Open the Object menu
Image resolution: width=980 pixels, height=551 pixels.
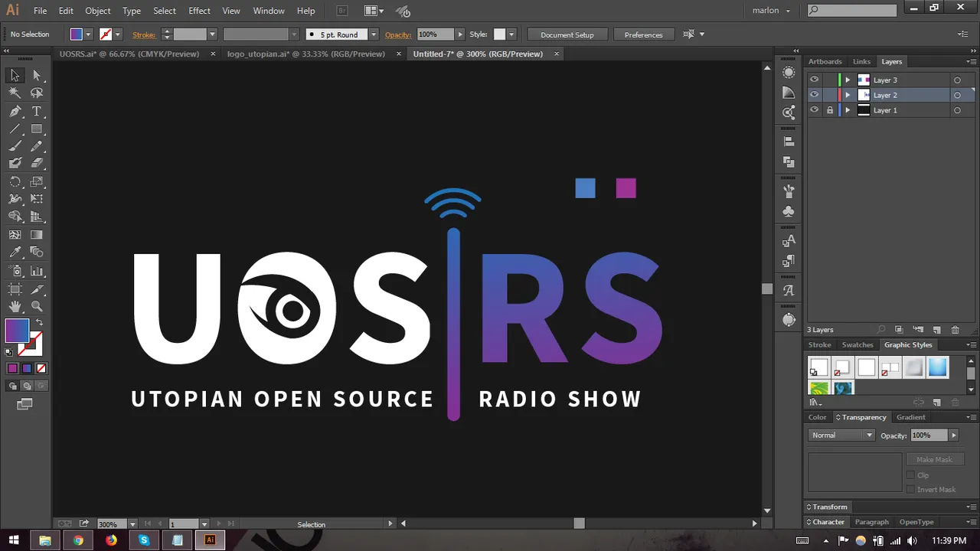click(x=98, y=11)
